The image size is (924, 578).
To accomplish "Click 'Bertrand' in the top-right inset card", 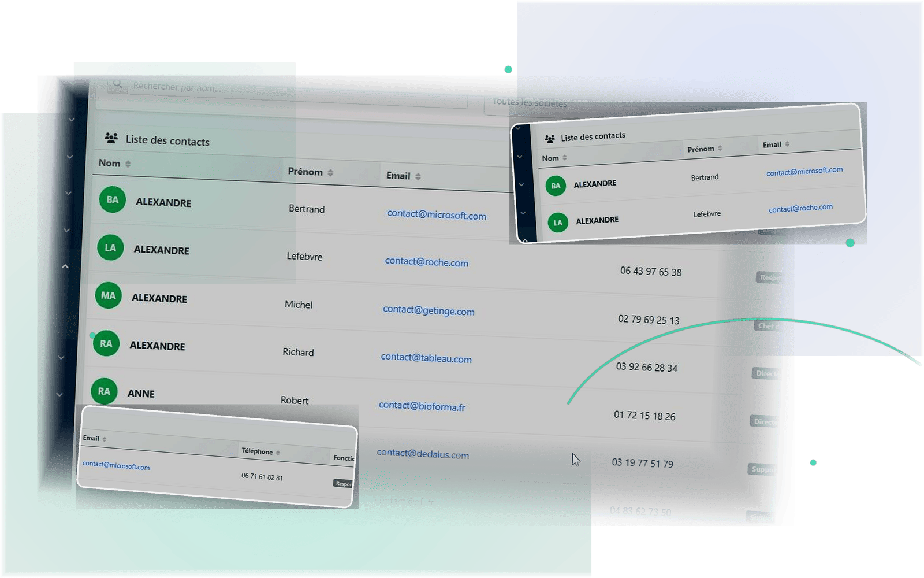I will 705,177.
